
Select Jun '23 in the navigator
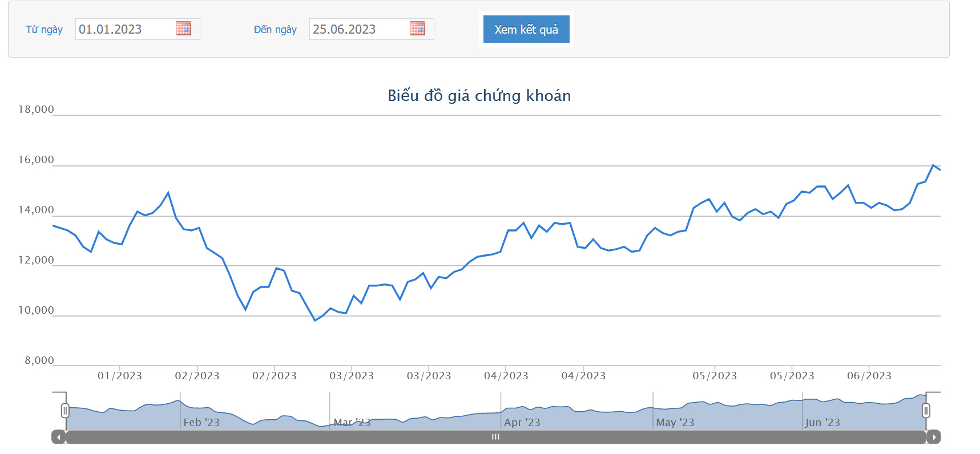822,423
